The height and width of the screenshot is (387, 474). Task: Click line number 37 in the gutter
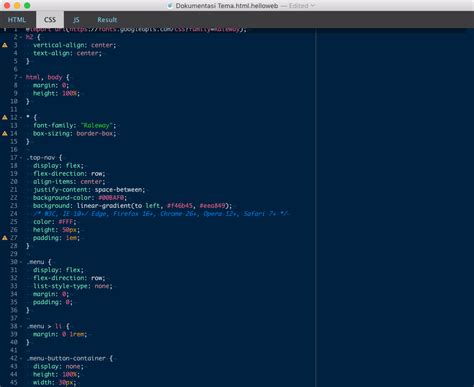14,318
